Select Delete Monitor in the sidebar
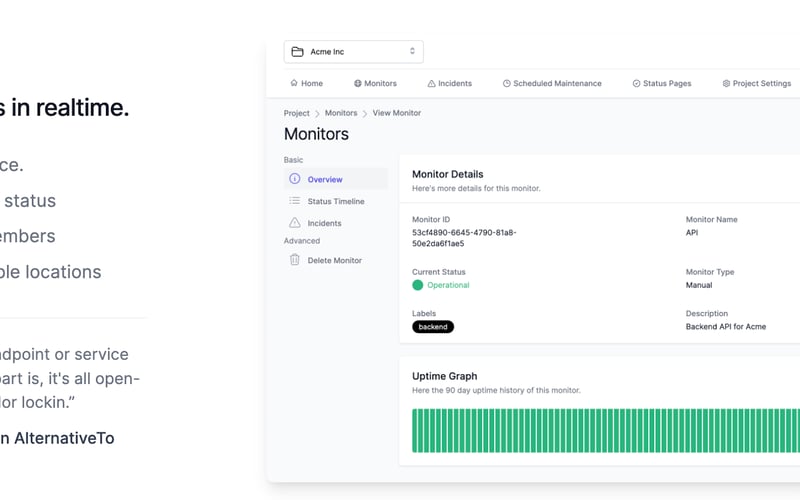800x500 pixels. [x=335, y=260]
